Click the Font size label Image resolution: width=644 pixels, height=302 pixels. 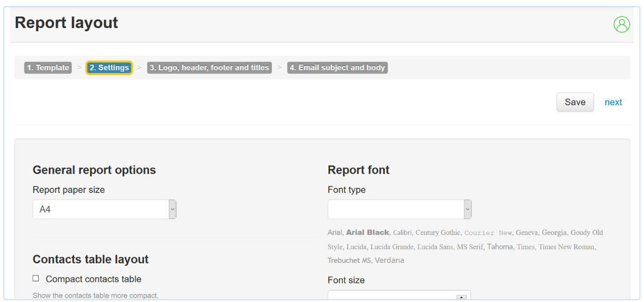346,280
